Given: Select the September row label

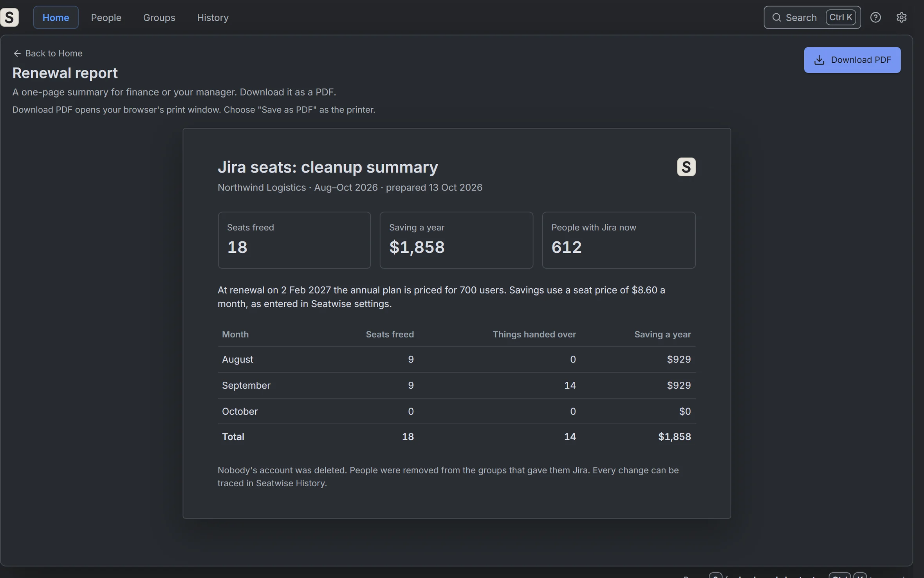Looking at the screenshot, I should click(246, 385).
